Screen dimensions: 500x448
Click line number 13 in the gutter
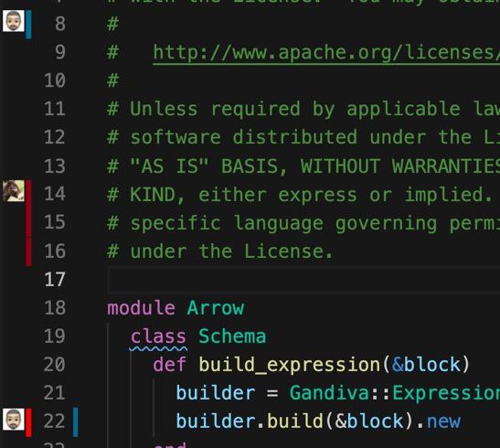55,165
